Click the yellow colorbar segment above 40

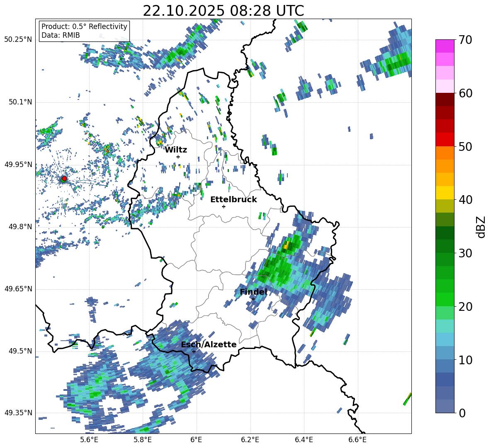pyautogui.click(x=445, y=192)
